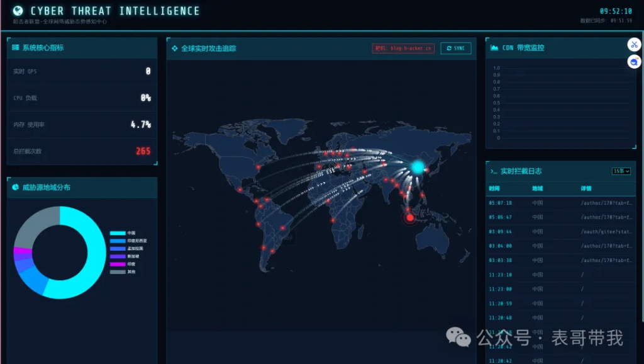Click the area chart icon beside CDN 带宽监控

(x=494, y=48)
